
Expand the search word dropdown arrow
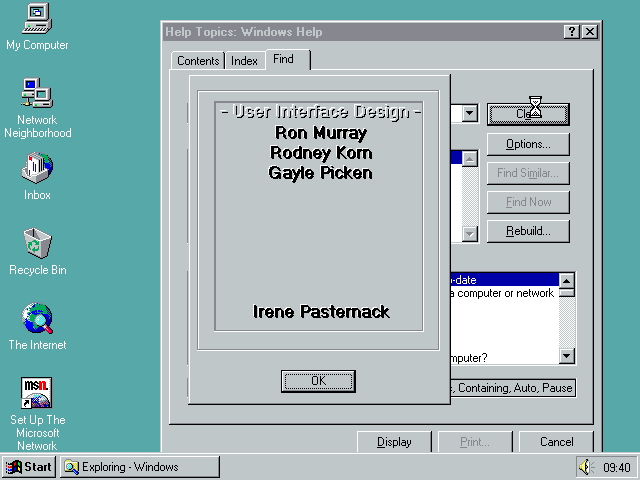tap(469, 113)
